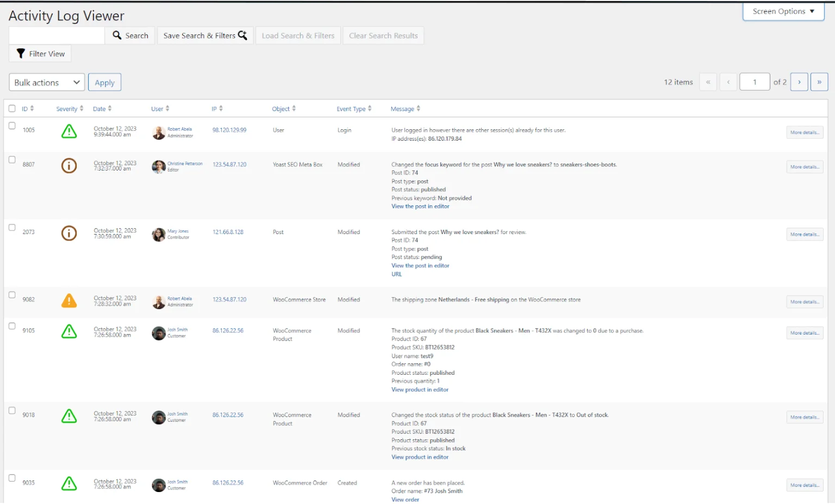Click into the search text field

pos(57,35)
